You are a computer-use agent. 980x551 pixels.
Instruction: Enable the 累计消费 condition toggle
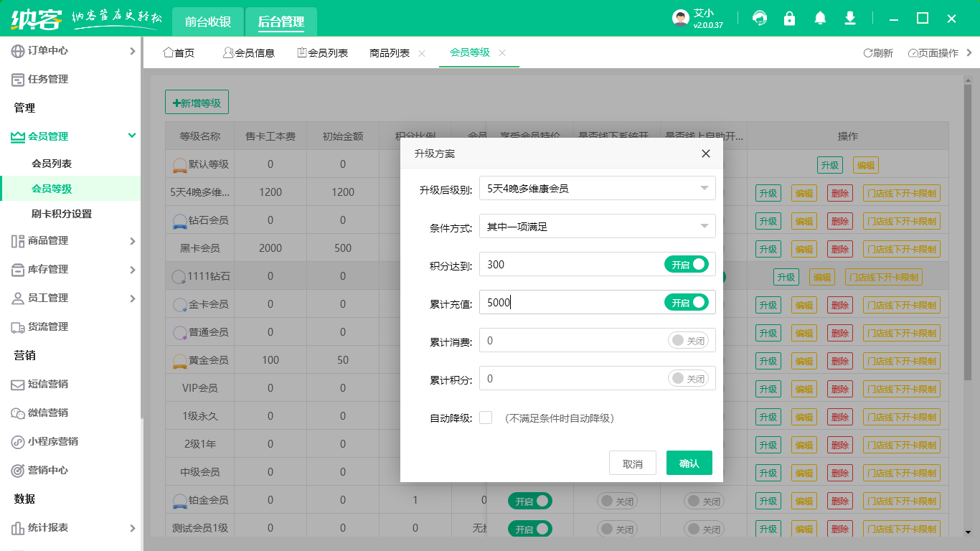point(687,339)
